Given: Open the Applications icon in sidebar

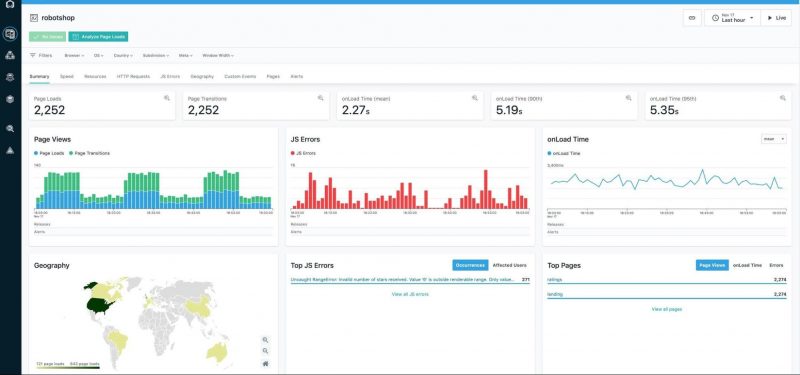Looking at the screenshot, I should (10, 55).
